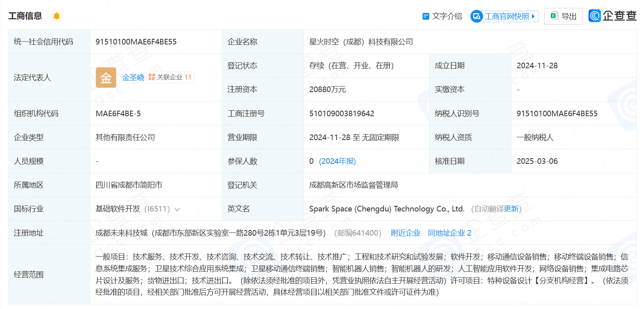The width and height of the screenshot is (644, 309).
Task: Select organization code MAE6F4BE-5
Action: (x=118, y=113)
